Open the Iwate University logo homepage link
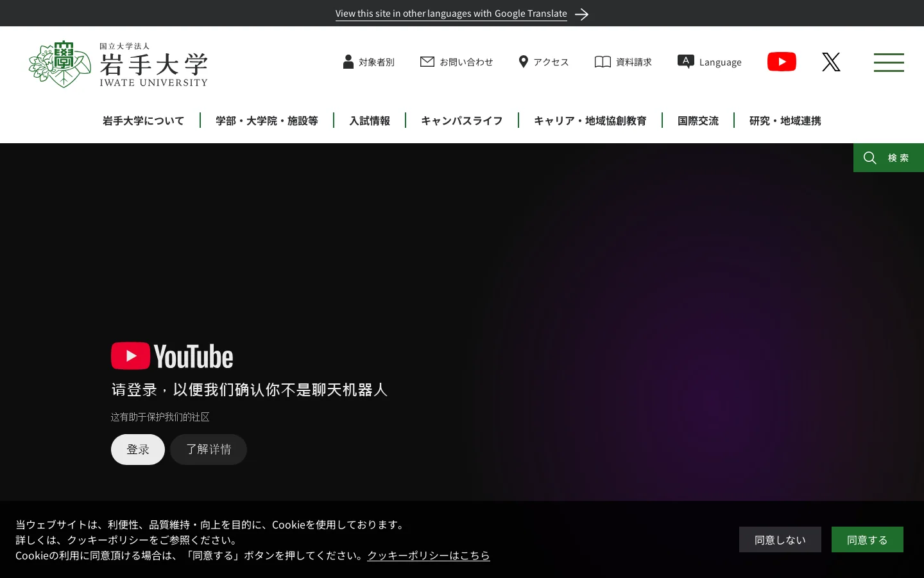 coord(118,64)
